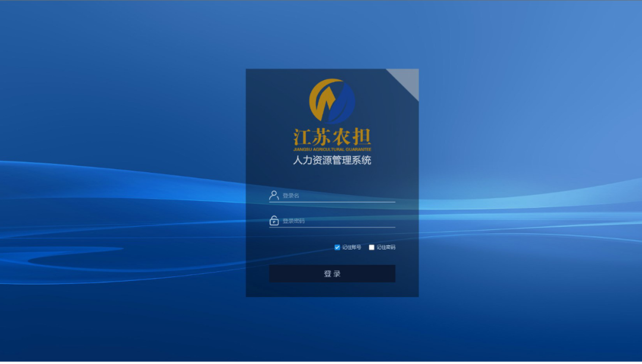The width and height of the screenshot is (642, 364).
Task: Click the 登录 login button
Action: (332, 274)
